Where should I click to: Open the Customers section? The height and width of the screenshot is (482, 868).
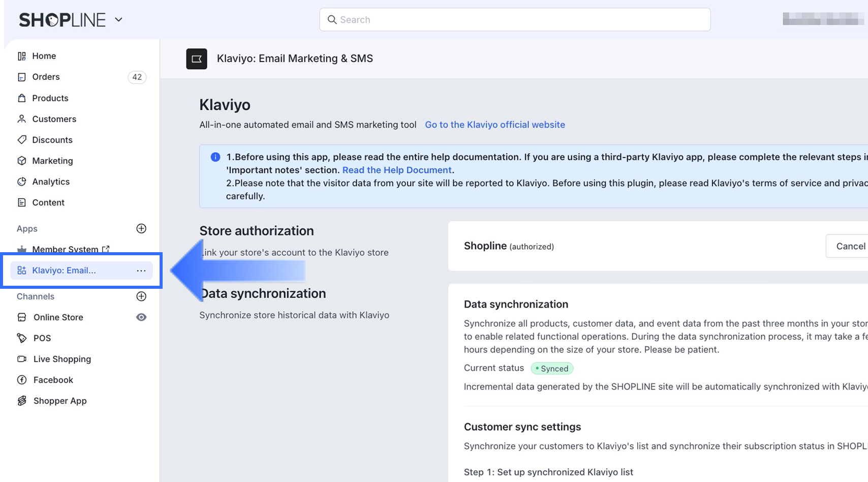(x=54, y=119)
